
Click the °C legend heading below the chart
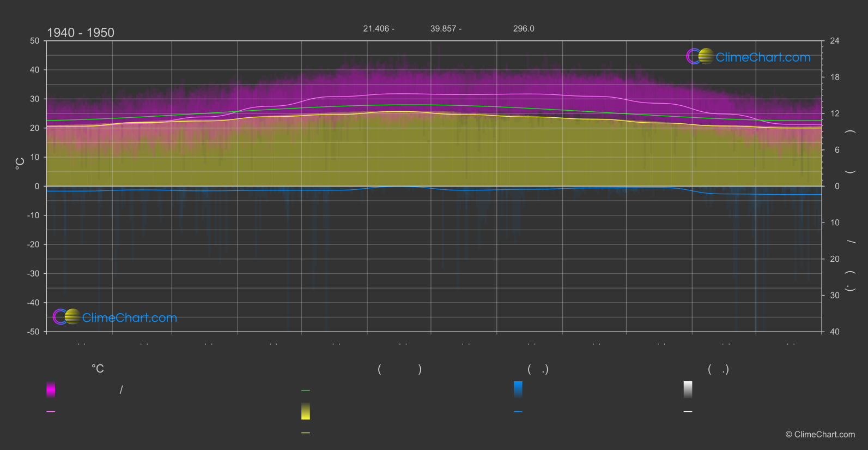click(98, 369)
